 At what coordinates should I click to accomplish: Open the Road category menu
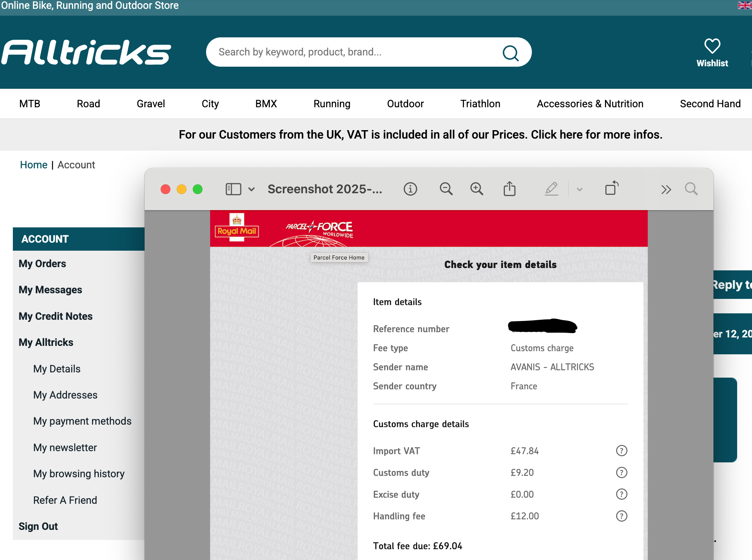88,104
